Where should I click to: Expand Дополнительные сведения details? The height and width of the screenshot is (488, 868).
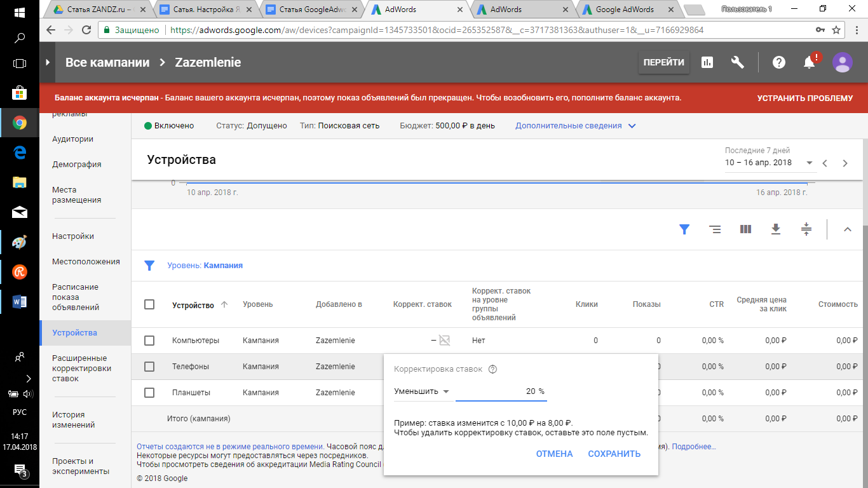[x=575, y=126]
